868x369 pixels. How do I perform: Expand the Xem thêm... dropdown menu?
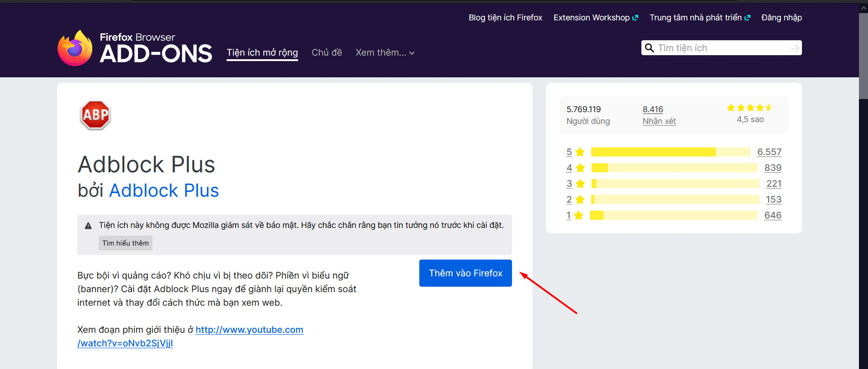click(x=385, y=52)
